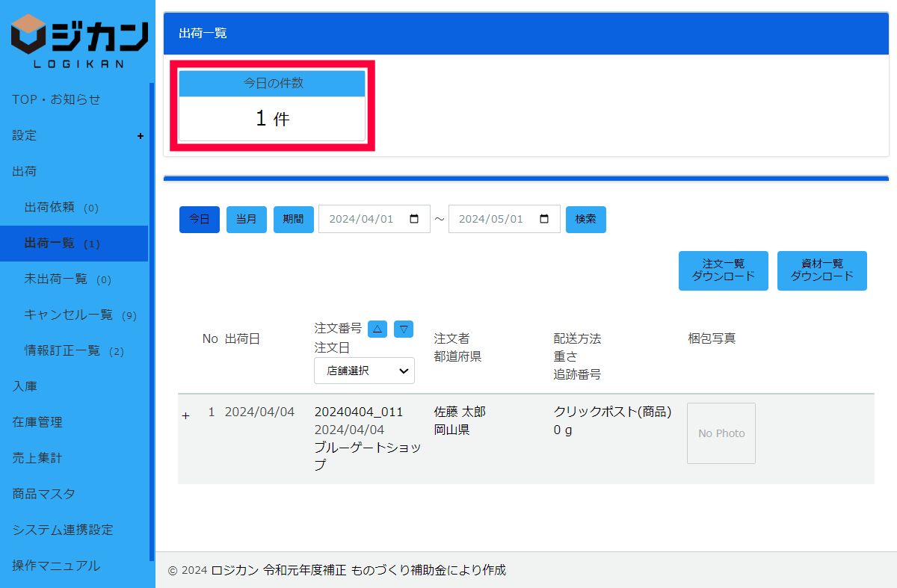Screen dimensions: 897x588
Task: Click the No Photo packing thumbnail
Action: coord(721,433)
